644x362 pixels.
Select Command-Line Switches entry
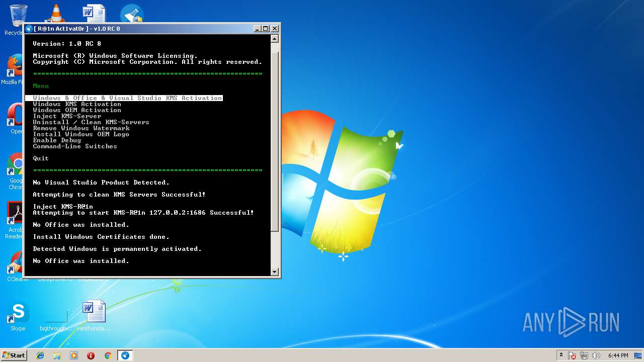(75, 146)
